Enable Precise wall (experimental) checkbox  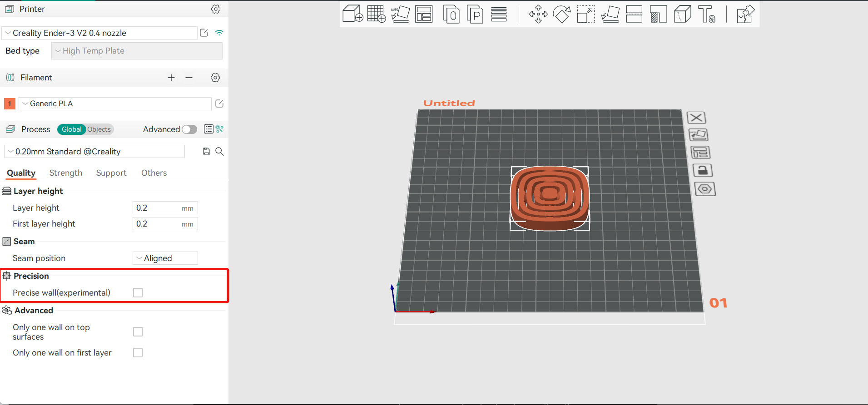[x=138, y=293]
